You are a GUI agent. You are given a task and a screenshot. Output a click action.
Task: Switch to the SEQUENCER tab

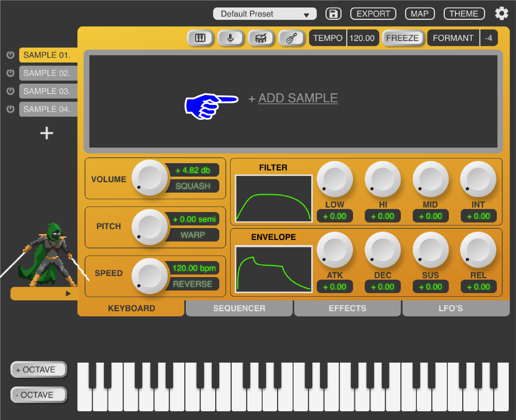click(x=239, y=308)
